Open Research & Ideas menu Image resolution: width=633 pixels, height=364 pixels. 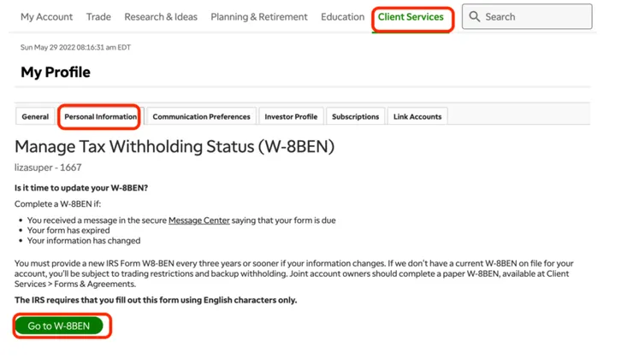pyautogui.click(x=161, y=17)
